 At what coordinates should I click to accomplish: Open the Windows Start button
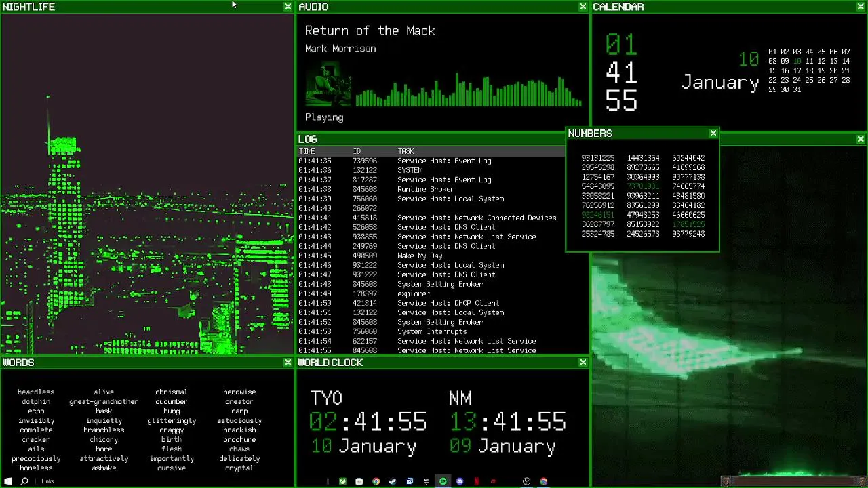pos(8,481)
